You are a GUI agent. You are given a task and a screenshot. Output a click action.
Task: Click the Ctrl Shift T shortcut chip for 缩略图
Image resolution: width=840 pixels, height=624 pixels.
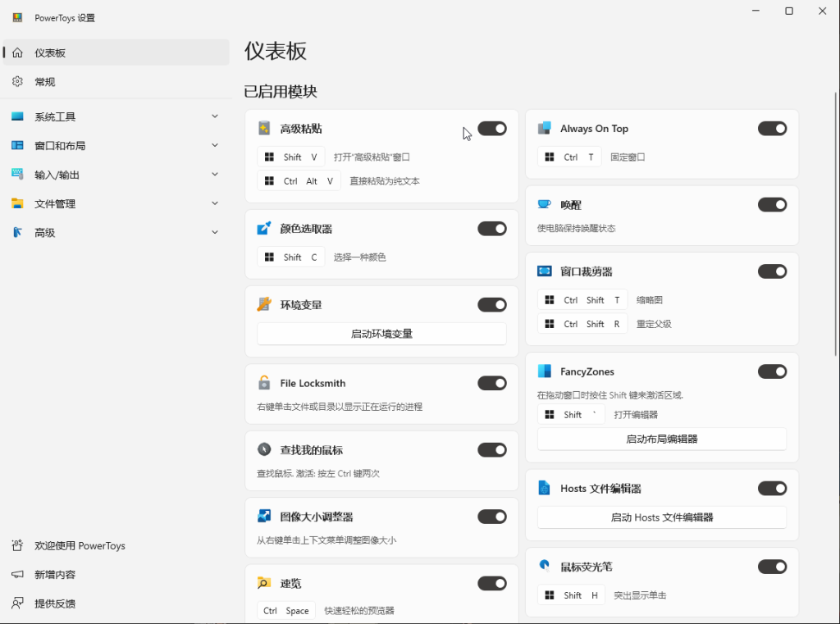pos(582,299)
